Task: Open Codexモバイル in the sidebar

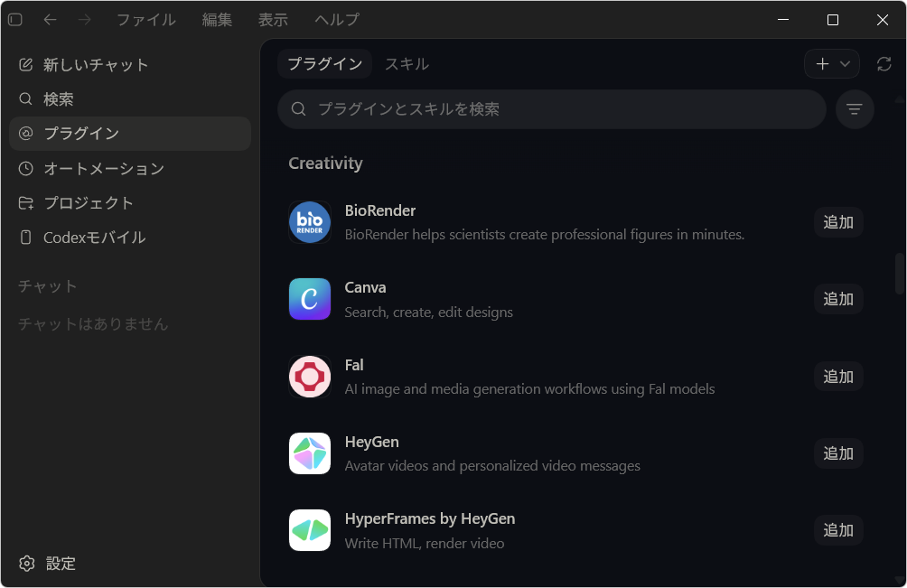Action: (x=130, y=237)
